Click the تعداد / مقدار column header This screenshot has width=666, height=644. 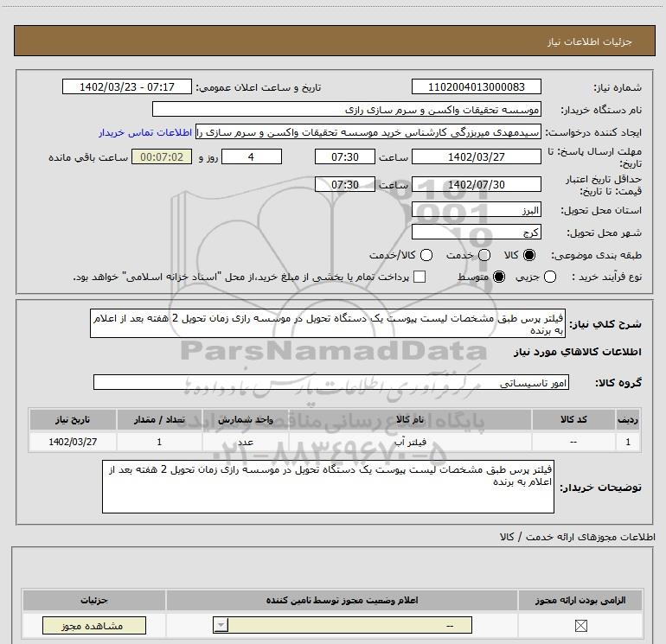pyautogui.click(x=159, y=419)
